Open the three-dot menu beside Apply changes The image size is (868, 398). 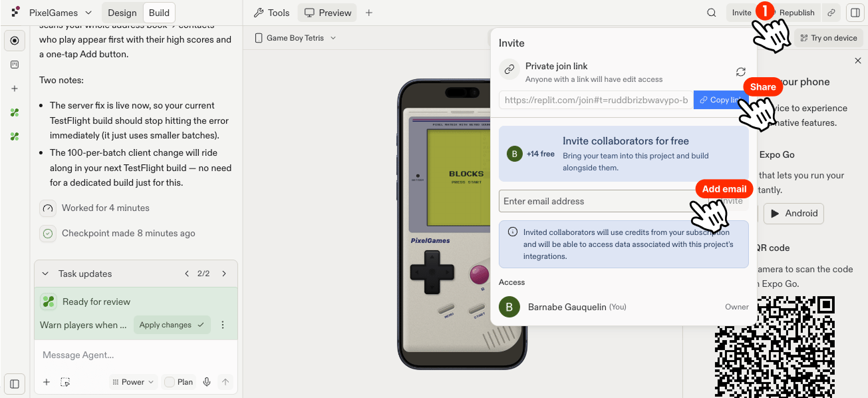point(223,325)
